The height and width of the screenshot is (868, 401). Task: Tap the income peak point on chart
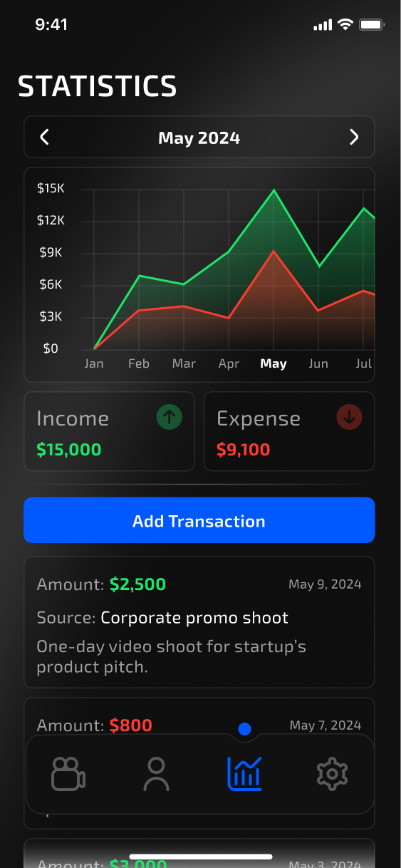point(274,190)
